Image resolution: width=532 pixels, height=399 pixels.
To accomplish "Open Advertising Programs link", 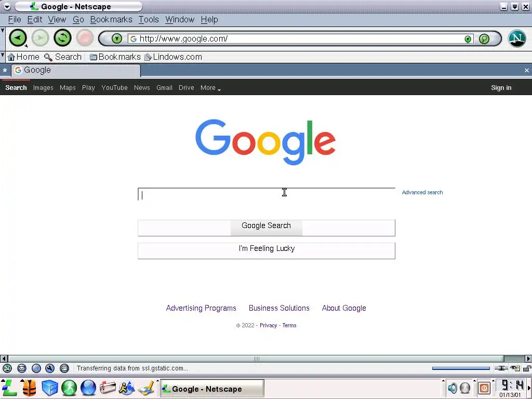I will pos(201,308).
